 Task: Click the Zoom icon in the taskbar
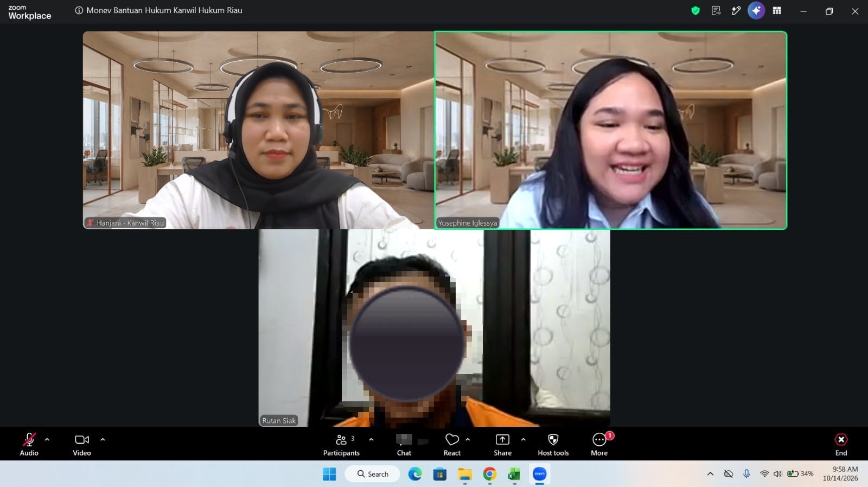coord(540,474)
